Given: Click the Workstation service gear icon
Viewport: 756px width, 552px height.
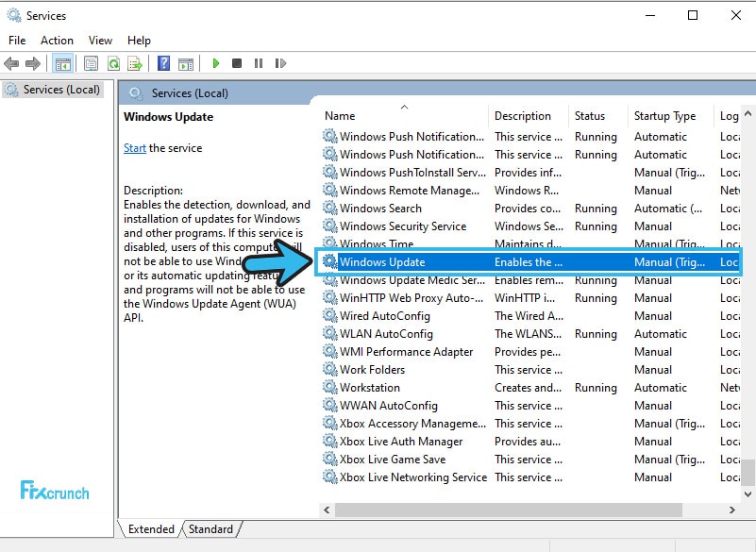Looking at the screenshot, I should point(329,387).
